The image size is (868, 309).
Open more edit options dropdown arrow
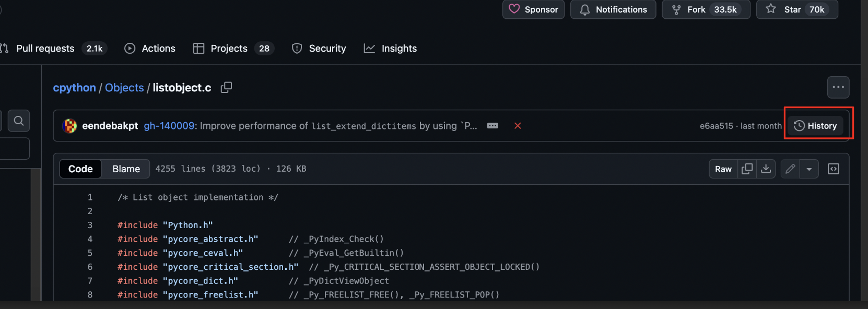click(x=809, y=169)
